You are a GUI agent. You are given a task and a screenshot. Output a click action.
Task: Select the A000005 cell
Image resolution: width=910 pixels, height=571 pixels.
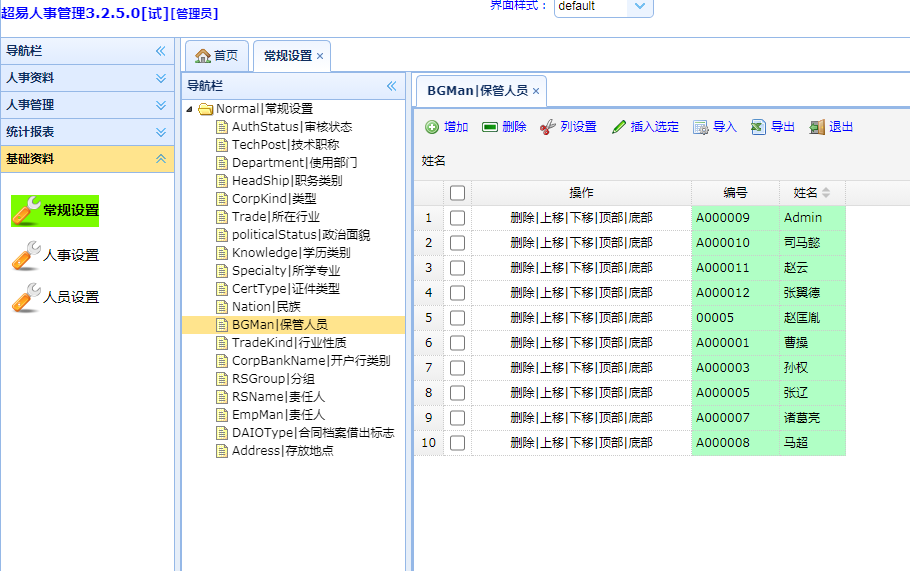point(735,393)
